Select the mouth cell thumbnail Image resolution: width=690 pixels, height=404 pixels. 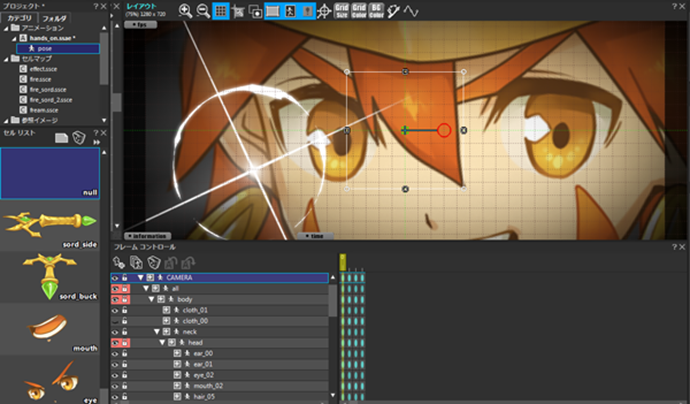[x=50, y=329]
